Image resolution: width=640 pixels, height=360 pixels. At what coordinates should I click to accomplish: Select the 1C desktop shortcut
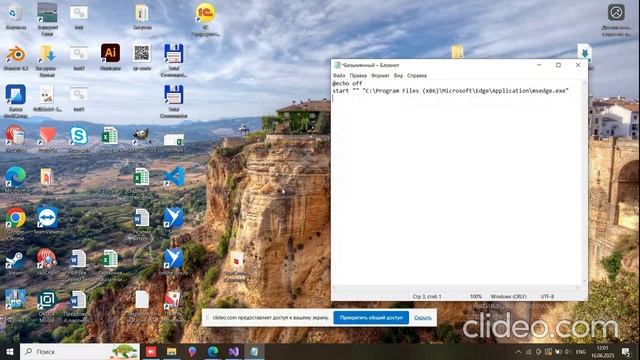[205, 19]
